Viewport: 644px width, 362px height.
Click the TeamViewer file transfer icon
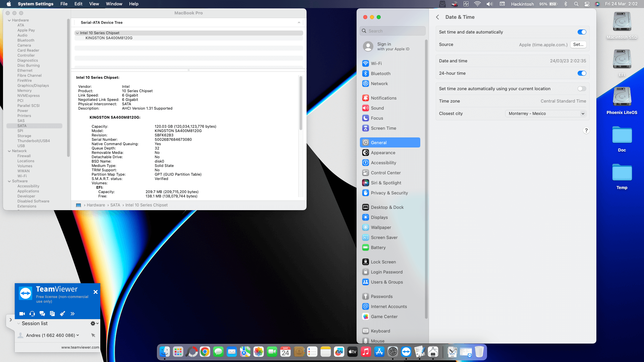point(52,314)
